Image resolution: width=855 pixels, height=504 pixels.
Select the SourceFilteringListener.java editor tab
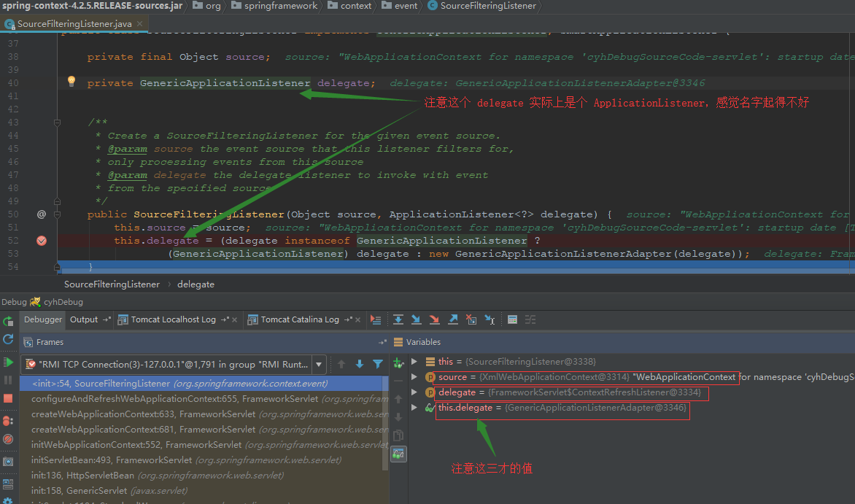pyautogui.click(x=74, y=24)
